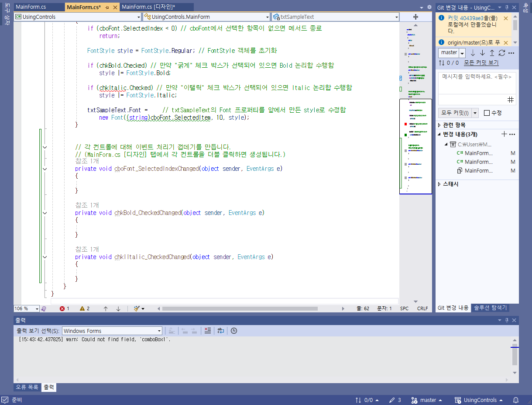The image size is (532, 405).
Task: Open the code cleanup options dropdown arrow
Action: coord(143,308)
